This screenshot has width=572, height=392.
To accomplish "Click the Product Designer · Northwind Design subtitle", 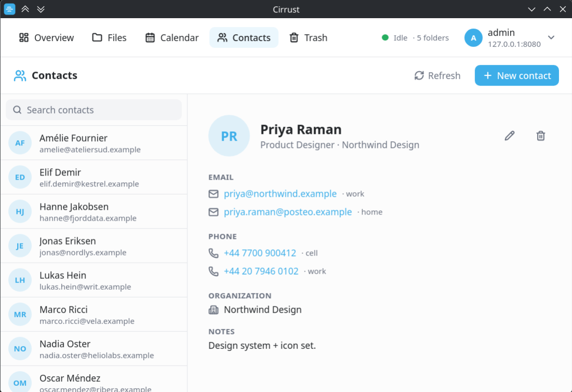I will coord(339,145).
